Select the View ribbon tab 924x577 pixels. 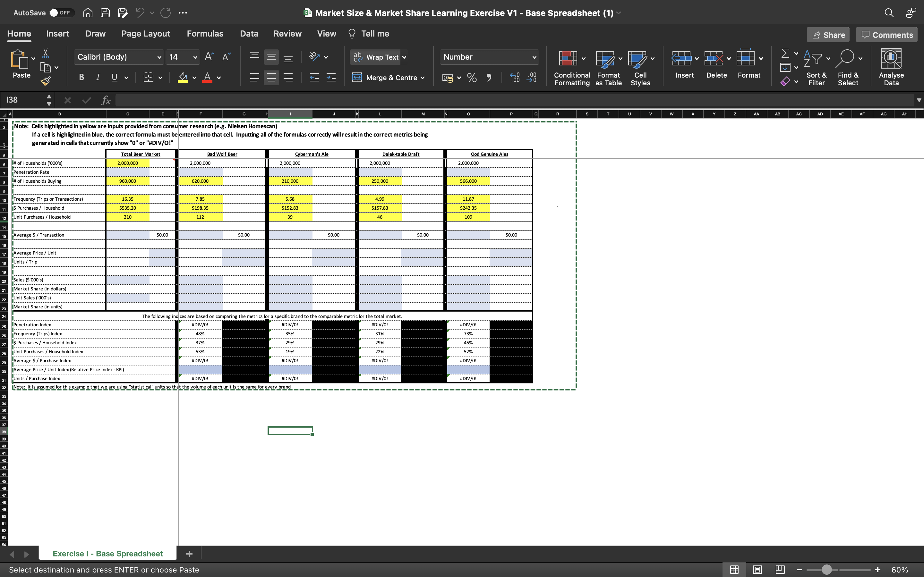[327, 33]
